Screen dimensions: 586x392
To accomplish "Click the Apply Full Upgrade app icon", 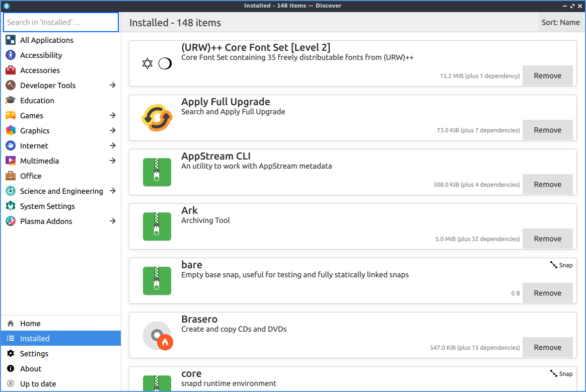I will [157, 118].
